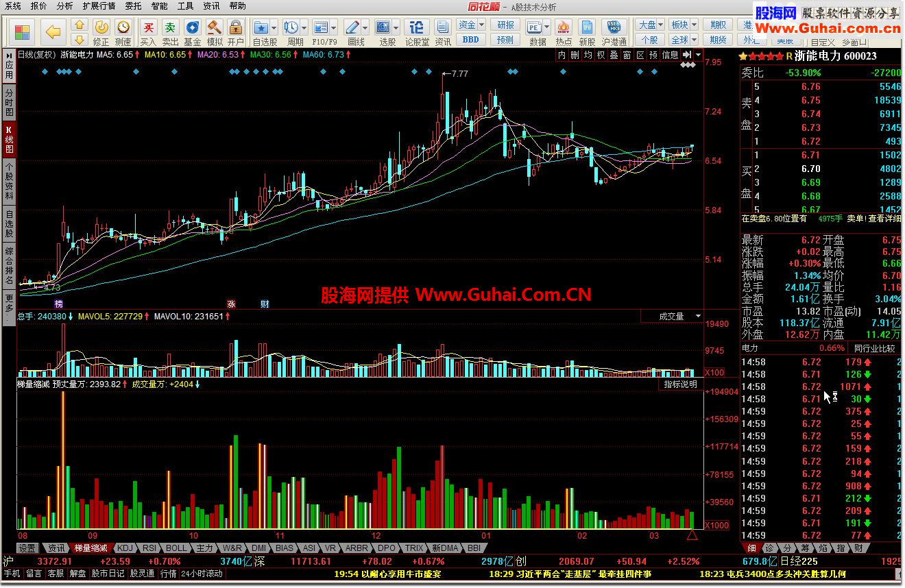Switch to the 新DMA indicator tab
Viewport: 905px width, 588px height.
[445, 548]
